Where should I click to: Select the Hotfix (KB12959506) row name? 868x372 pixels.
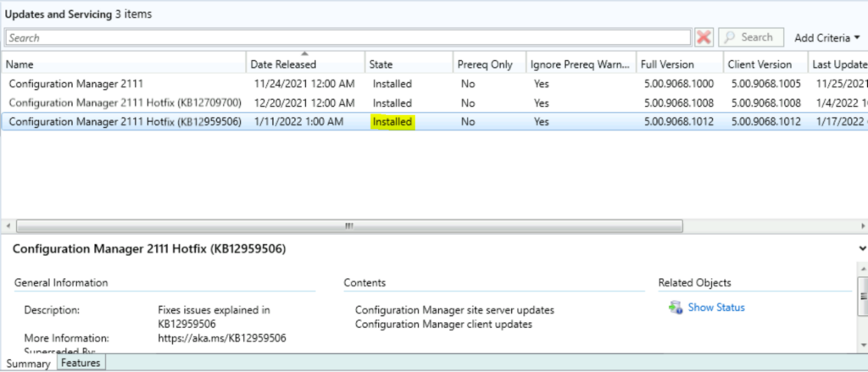click(x=125, y=122)
